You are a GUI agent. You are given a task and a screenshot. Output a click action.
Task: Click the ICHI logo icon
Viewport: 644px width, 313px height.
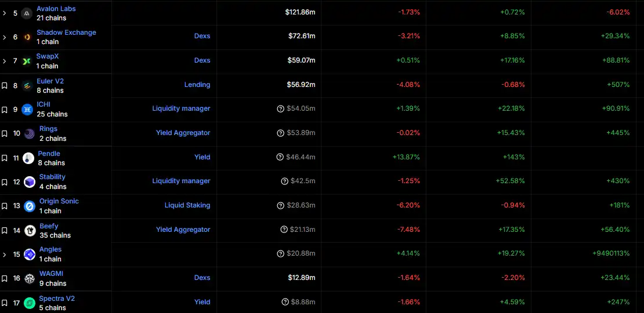point(27,110)
